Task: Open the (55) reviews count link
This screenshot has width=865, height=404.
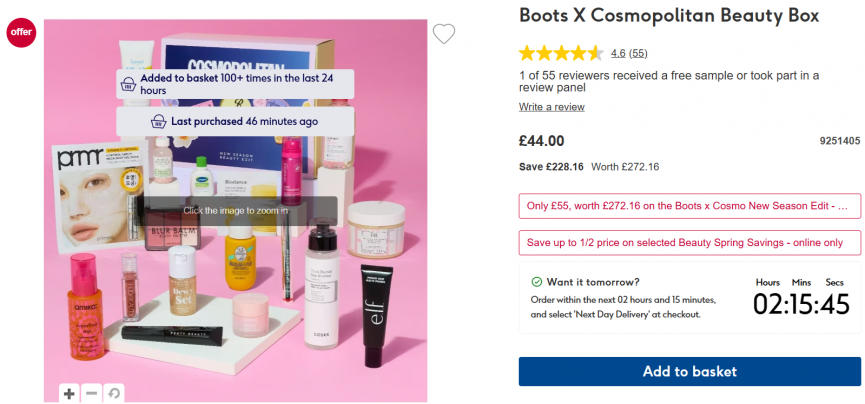Action: (x=638, y=53)
